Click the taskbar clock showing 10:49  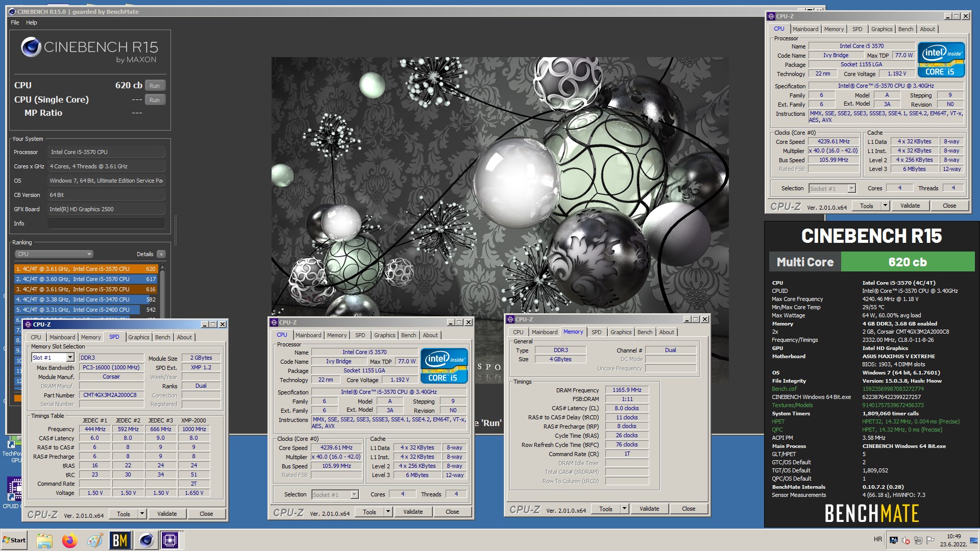tap(953, 540)
